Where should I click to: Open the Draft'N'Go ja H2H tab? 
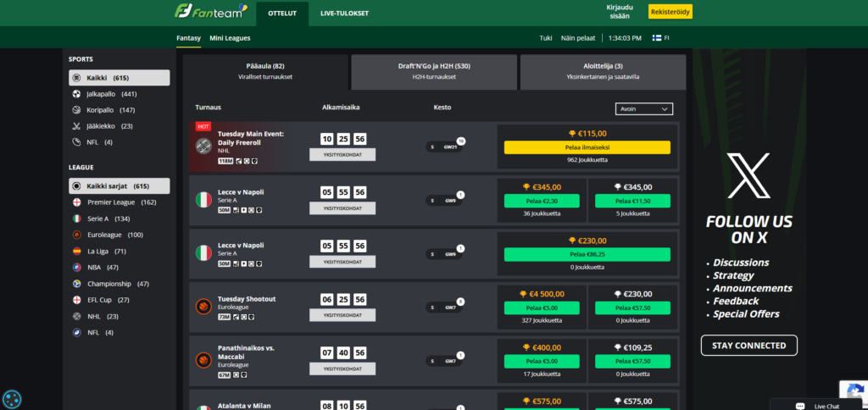434,71
